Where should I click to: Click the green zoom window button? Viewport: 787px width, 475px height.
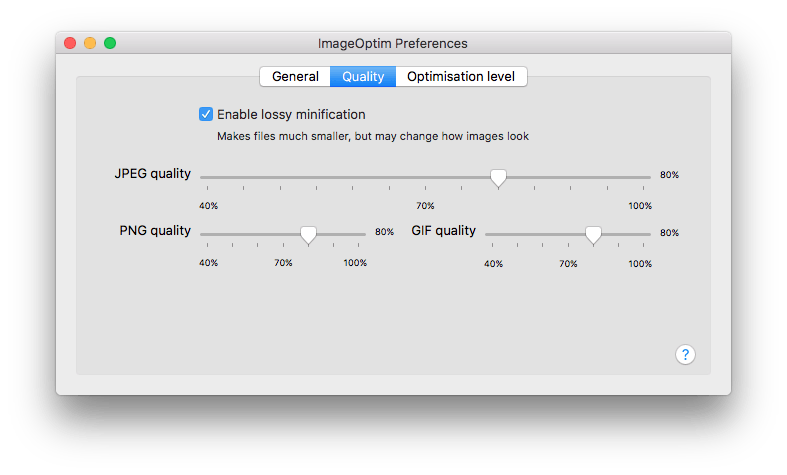[110, 43]
